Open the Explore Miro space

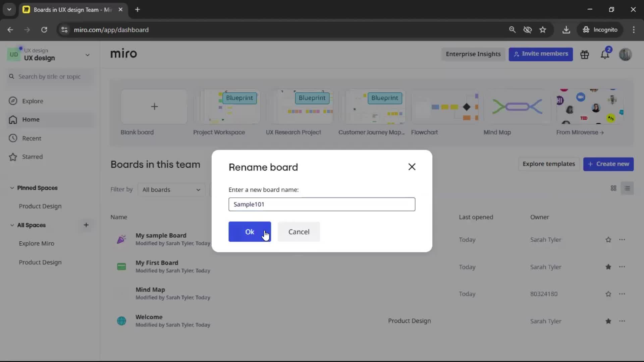[37, 243]
